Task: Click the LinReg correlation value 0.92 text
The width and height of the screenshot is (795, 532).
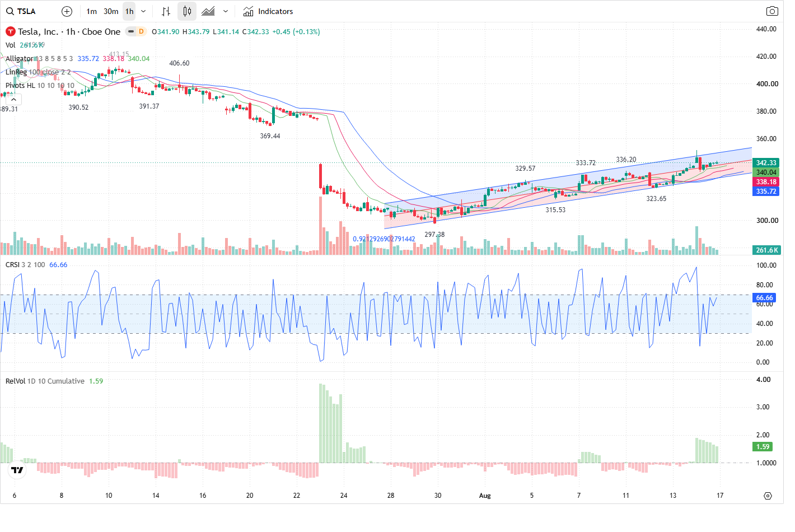Action: point(384,239)
